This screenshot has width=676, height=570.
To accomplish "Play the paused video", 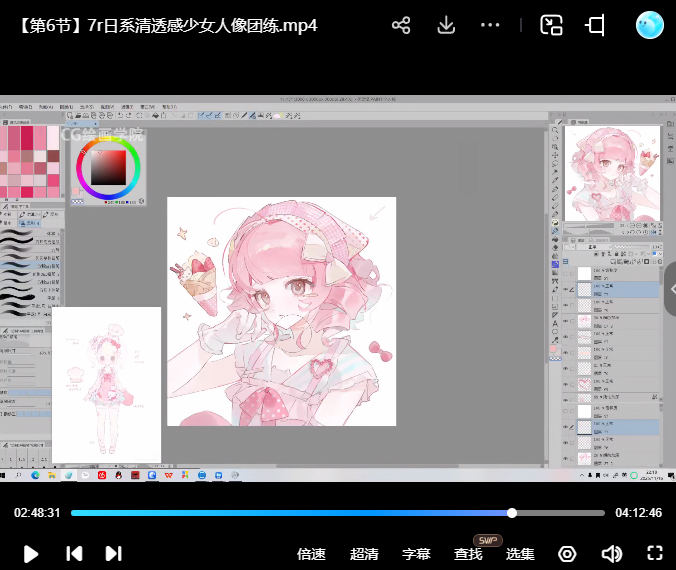I will (x=31, y=553).
